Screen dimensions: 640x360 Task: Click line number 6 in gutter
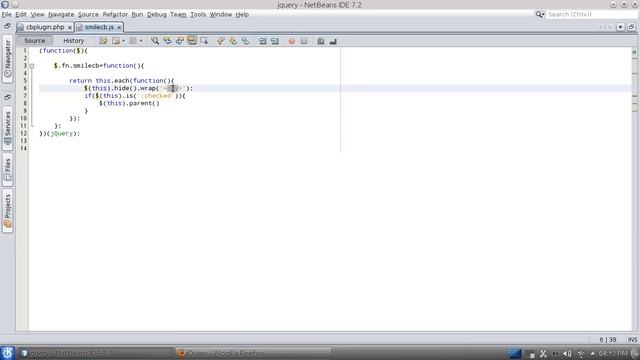pyautogui.click(x=25, y=88)
